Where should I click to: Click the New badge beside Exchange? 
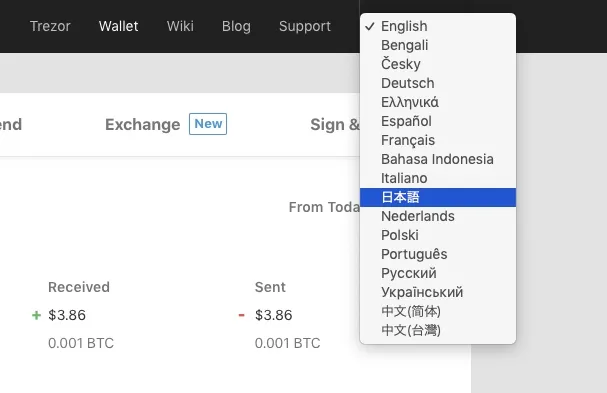(208, 124)
